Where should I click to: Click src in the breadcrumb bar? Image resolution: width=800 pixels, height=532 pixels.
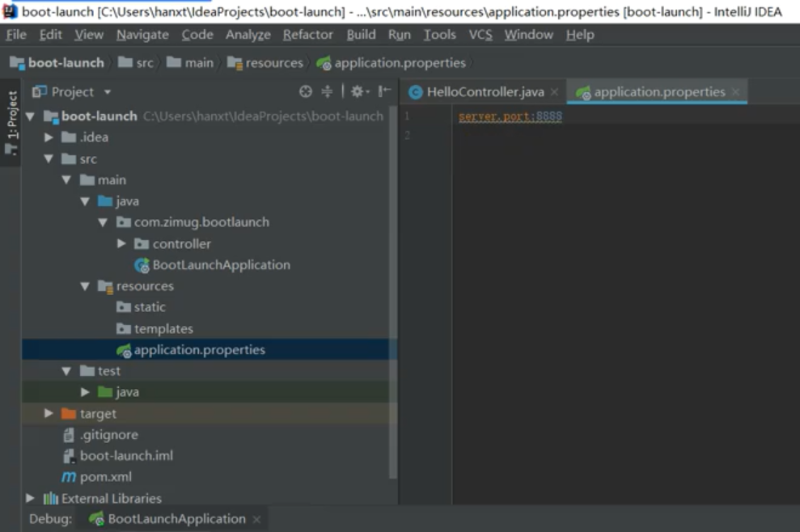[x=136, y=63]
